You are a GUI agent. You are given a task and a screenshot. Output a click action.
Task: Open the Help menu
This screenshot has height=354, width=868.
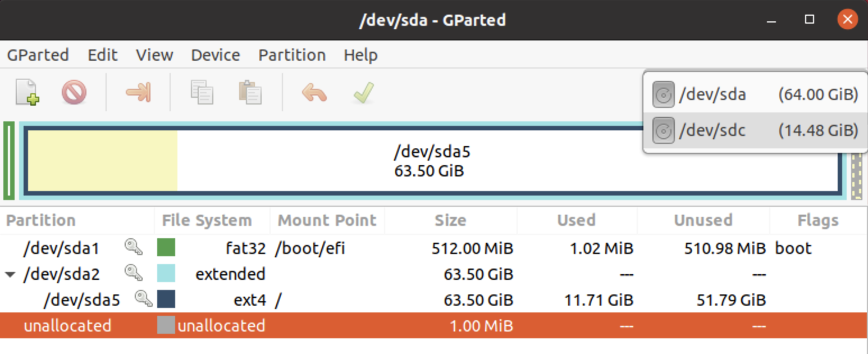tap(360, 55)
